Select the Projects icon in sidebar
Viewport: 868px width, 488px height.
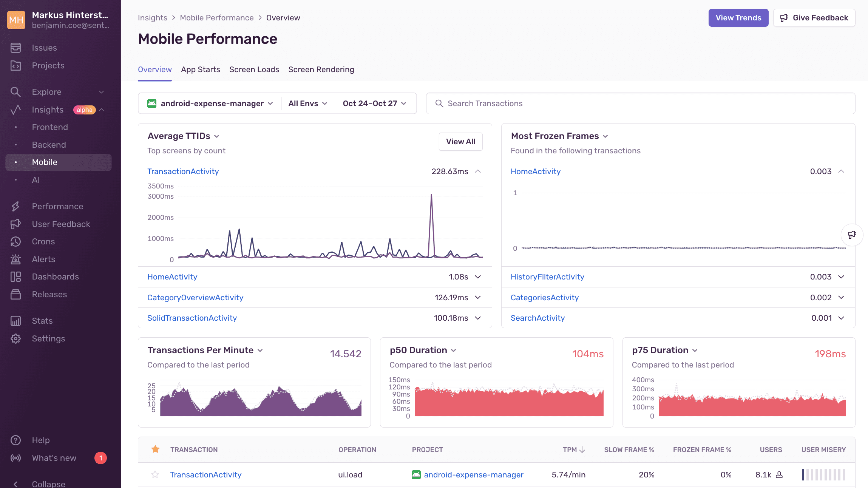pos(16,65)
